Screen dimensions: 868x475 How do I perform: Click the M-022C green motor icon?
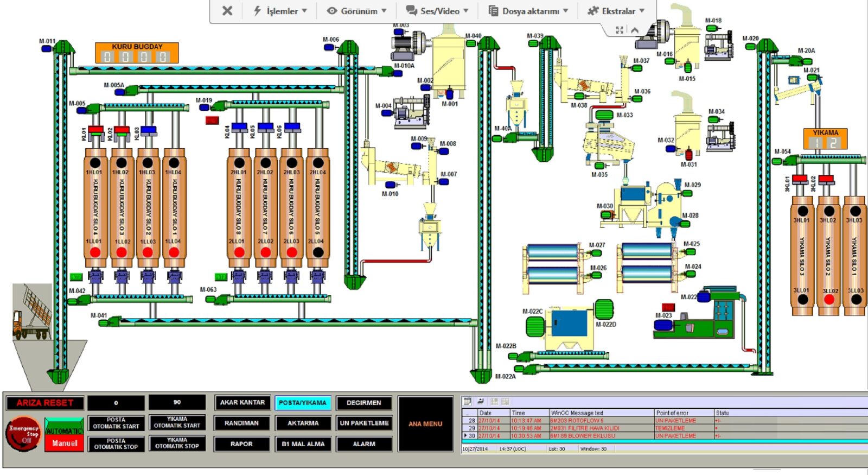[535, 326]
